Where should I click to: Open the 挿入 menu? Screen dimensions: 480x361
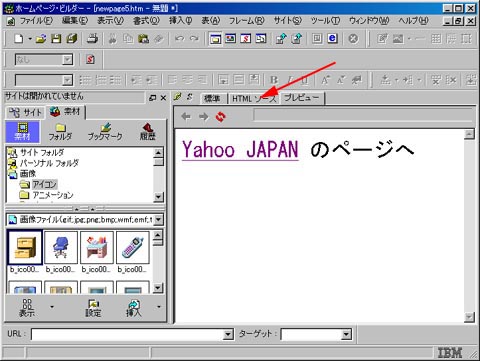pos(180,21)
